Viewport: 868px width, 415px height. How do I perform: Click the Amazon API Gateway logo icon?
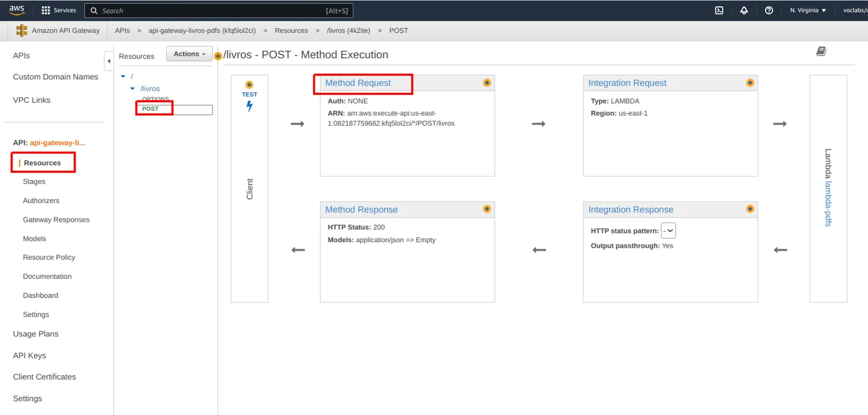coord(22,30)
